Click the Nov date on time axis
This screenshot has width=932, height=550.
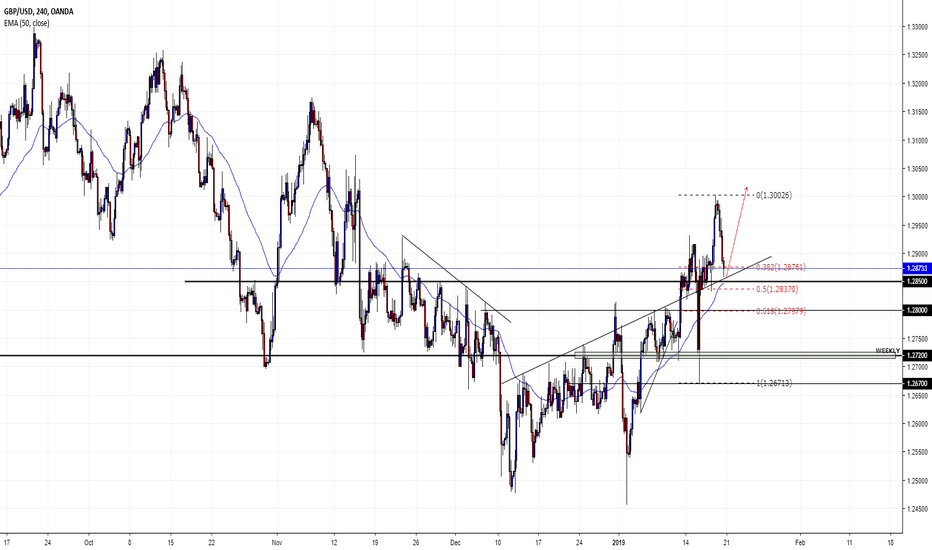pyautogui.click(x=276, y=542)
